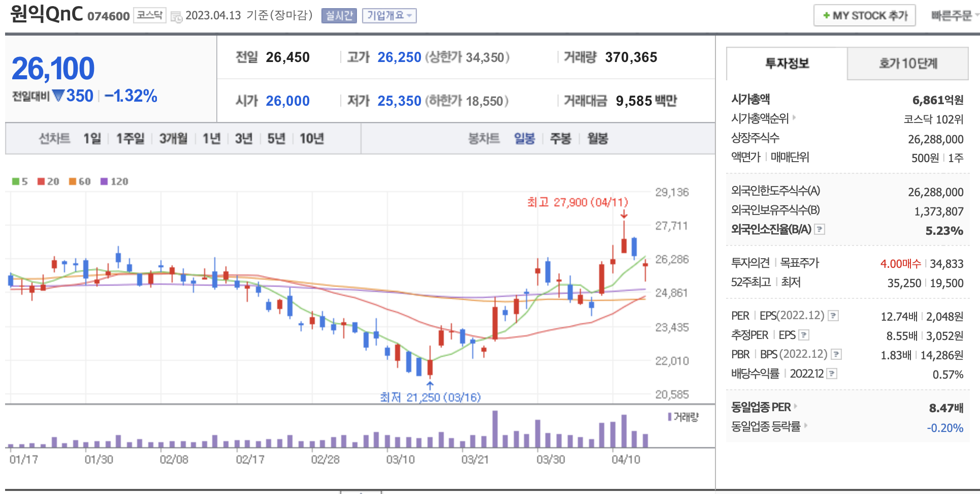This screenshot has width=980, height=494.
Task: Click the MY STOCK 추가 button
Action: tap(864, 16)
